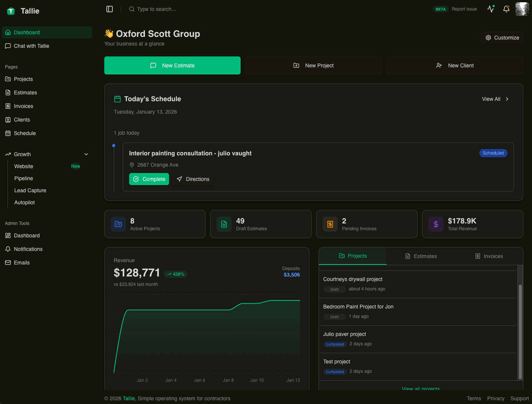This screenshot has width=532, height=404.
Task: Open Chat with Tallie from the sidebar
Action: coord(31,46)
